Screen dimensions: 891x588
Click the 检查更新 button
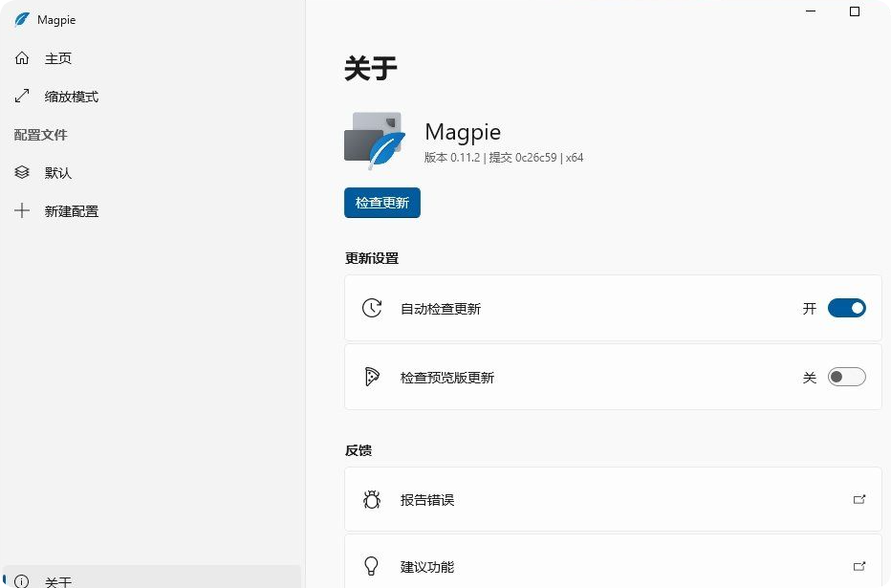[x=382, y=203]
